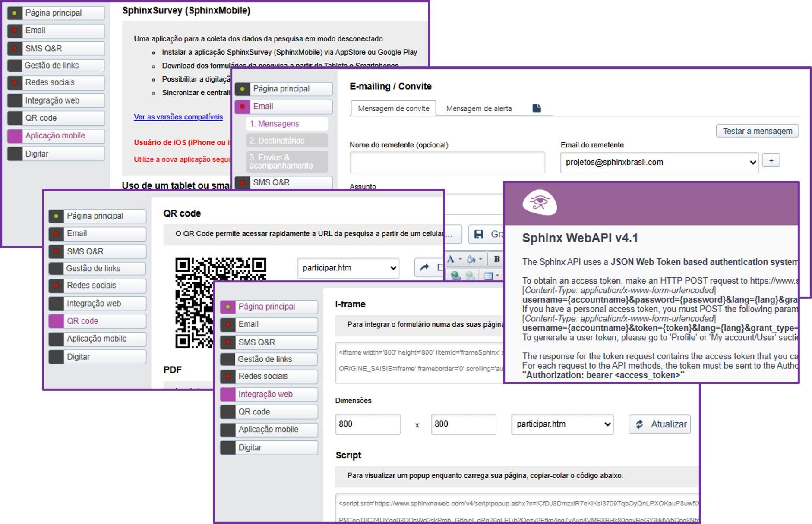812x524 pixels.
Task: Click red indicator beside Email in I-frame window
Action: click(x=228, y=324)
